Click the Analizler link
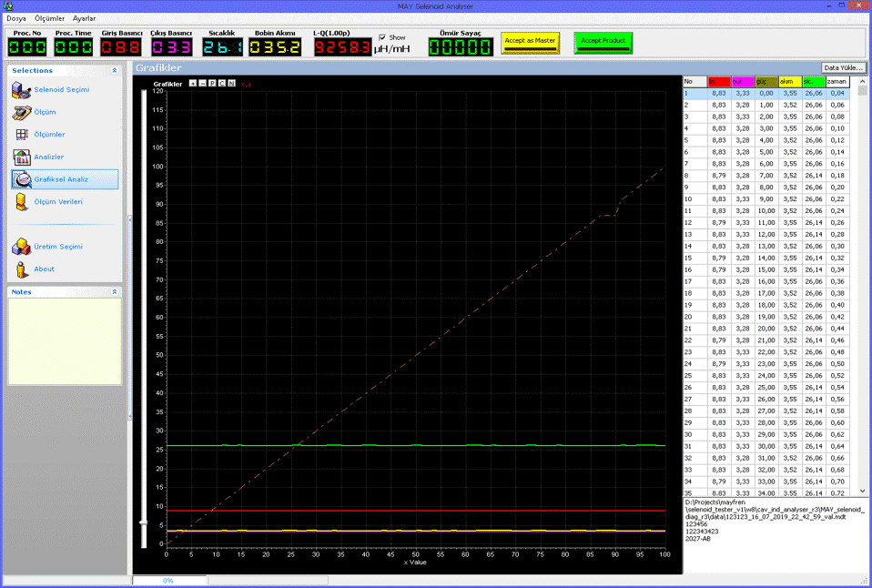 49,157
